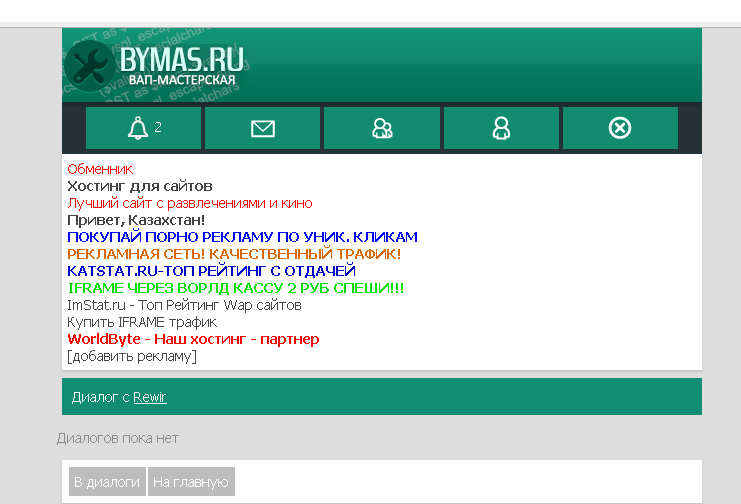The width and height of the screenshot is (741, 504).
Task: Open the user profile icon
Action: (x=501, y=128)
